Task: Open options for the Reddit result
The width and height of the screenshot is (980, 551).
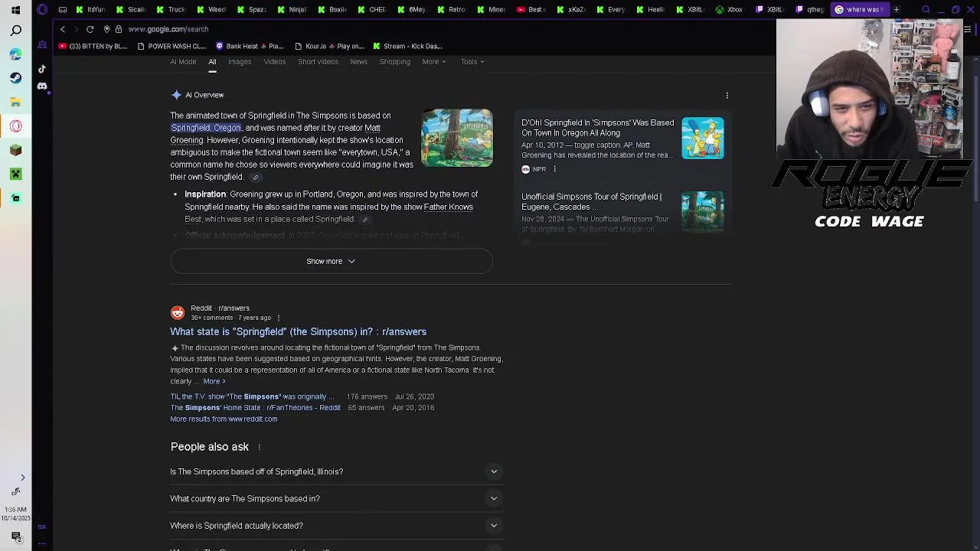Action: click(x=278, y=318)
